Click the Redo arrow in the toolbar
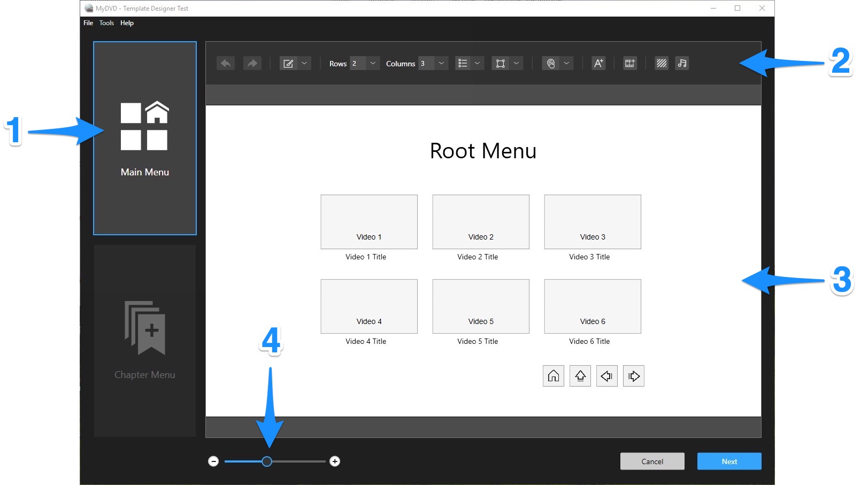The height and width of the screenshot is (485, 868). pos(252,63)
